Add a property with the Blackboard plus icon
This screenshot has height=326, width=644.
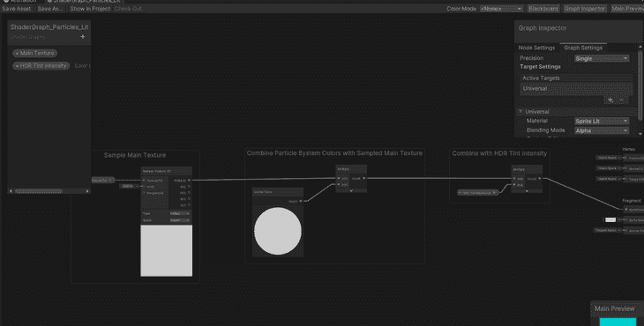(x=83, y=36)
